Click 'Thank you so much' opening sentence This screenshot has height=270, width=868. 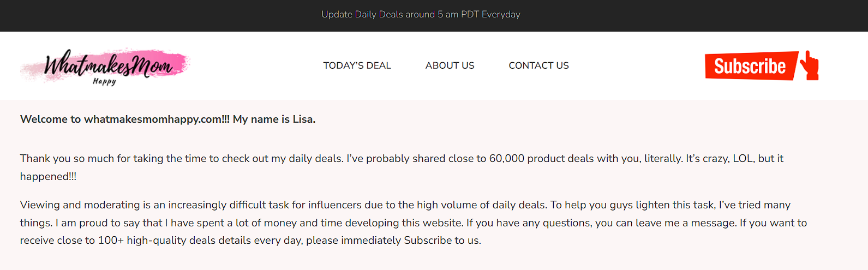(x=182, y=159)
